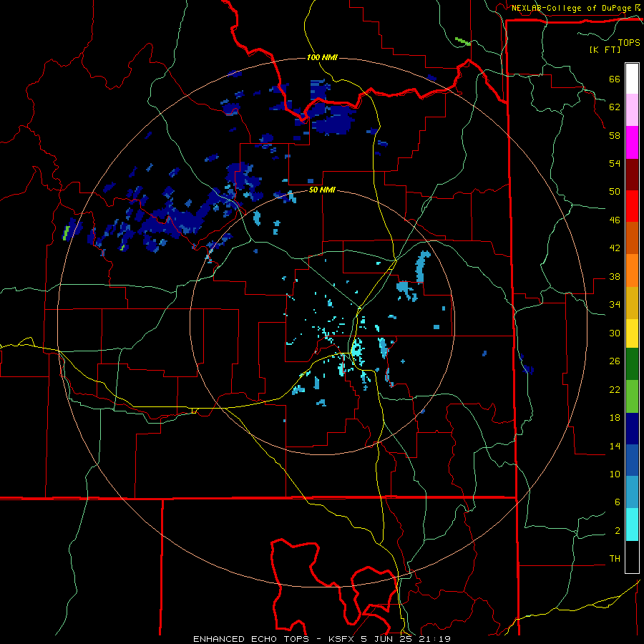Click the bright red legend swatch
This screenshot has height=644, width=644.
pos(632,206)
